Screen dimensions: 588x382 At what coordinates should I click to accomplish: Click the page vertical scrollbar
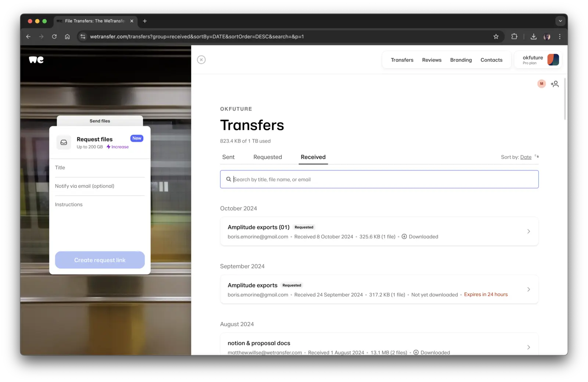(x=565, y=99)
